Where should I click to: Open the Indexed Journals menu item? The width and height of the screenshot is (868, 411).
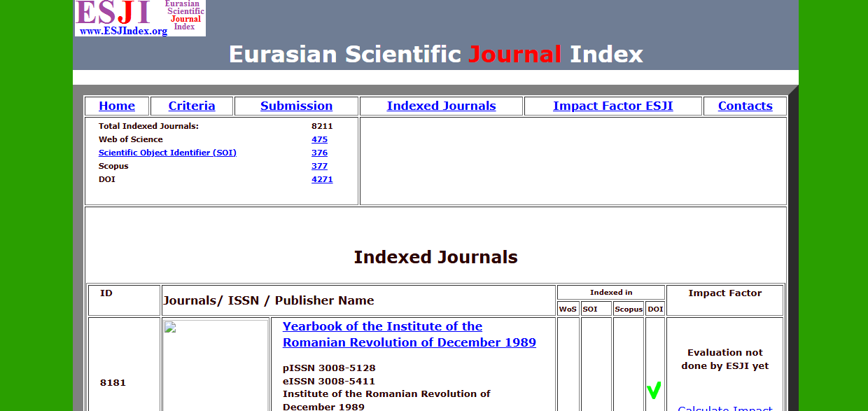(441, 106)
